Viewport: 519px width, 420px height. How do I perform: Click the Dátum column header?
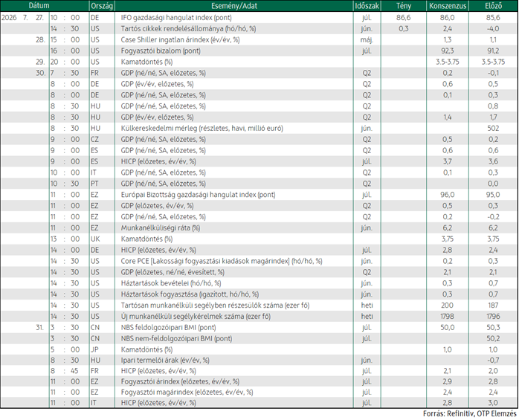point(39,6)
